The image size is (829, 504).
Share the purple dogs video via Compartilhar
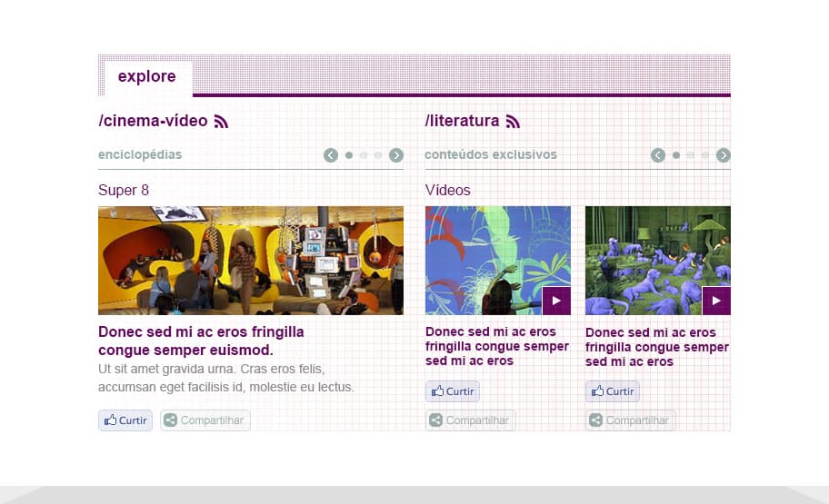coord(630,420)
